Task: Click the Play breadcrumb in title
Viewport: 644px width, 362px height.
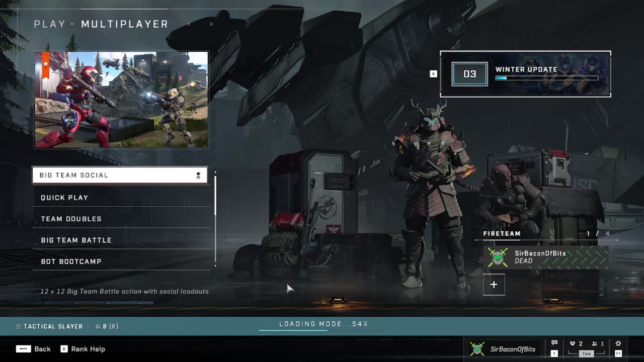Action: pos(50,24)
